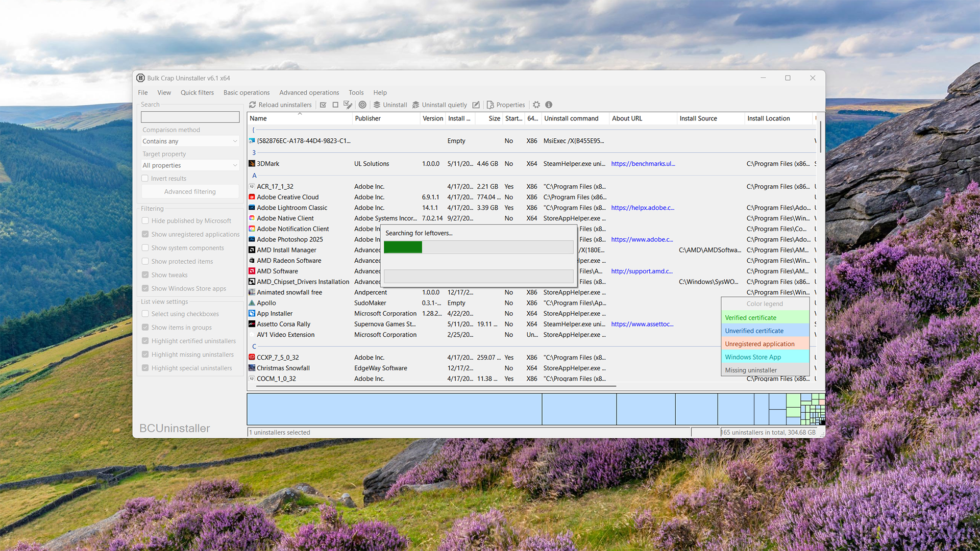Toggle Invert results checkbox
Viewport: 980px width, 551px height.
[x=145, y=179]
